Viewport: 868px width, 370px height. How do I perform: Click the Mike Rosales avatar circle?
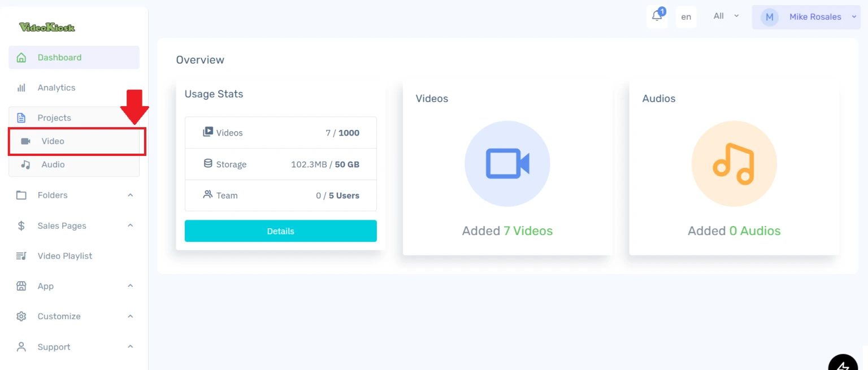click(x=769, y=17)
